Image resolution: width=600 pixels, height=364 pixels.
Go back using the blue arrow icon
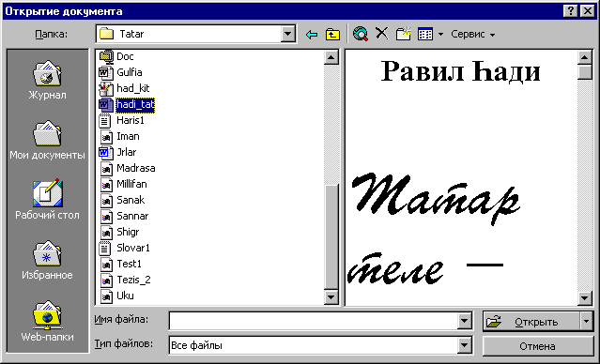(312, 35)
